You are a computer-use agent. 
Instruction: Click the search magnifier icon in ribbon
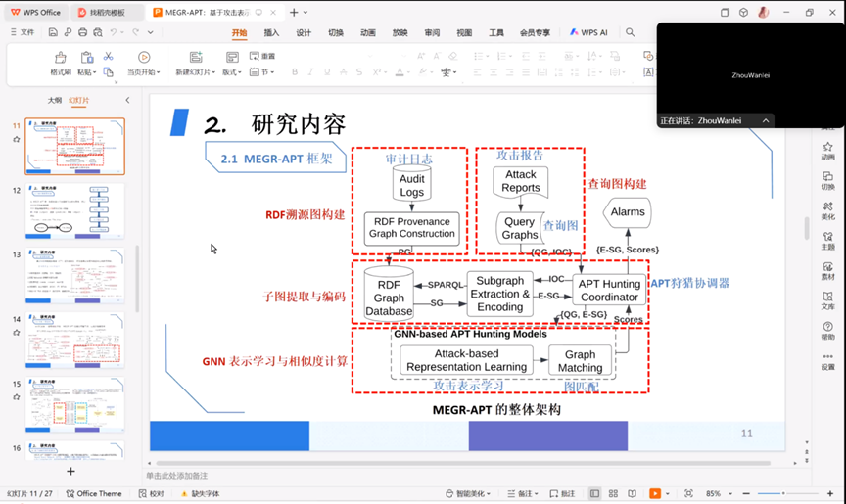631,32
